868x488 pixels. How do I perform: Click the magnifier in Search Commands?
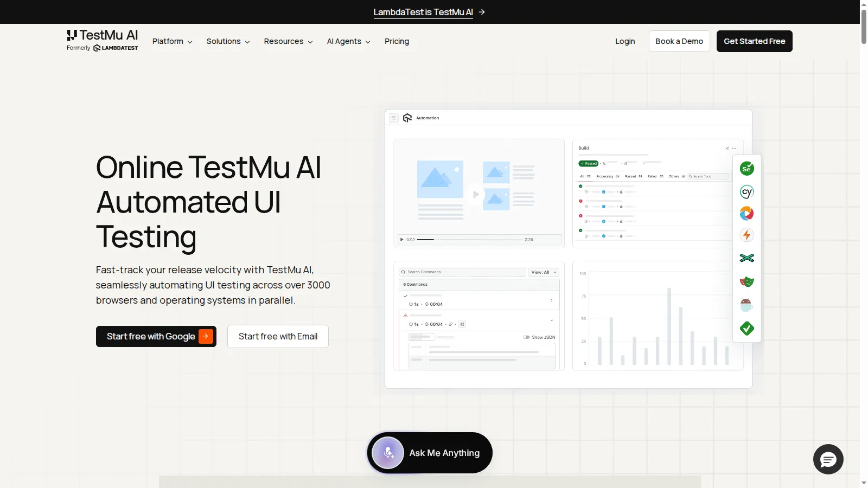click(404, 272)
